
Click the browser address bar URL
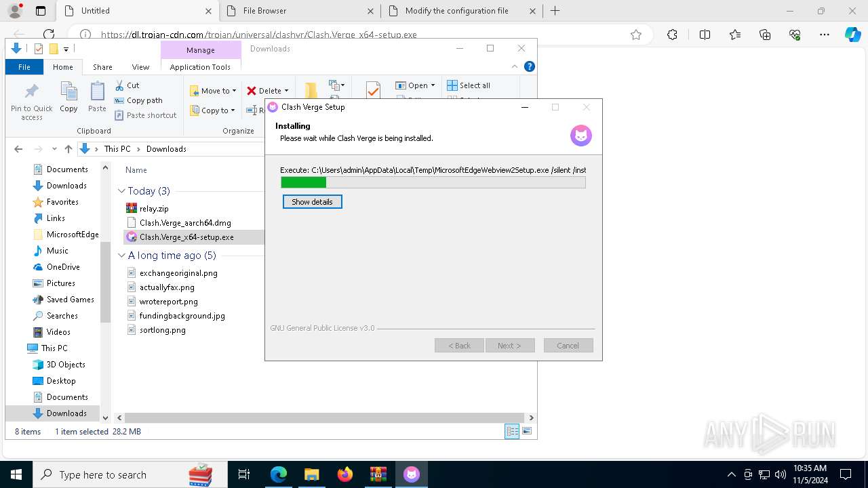(259, 35)
